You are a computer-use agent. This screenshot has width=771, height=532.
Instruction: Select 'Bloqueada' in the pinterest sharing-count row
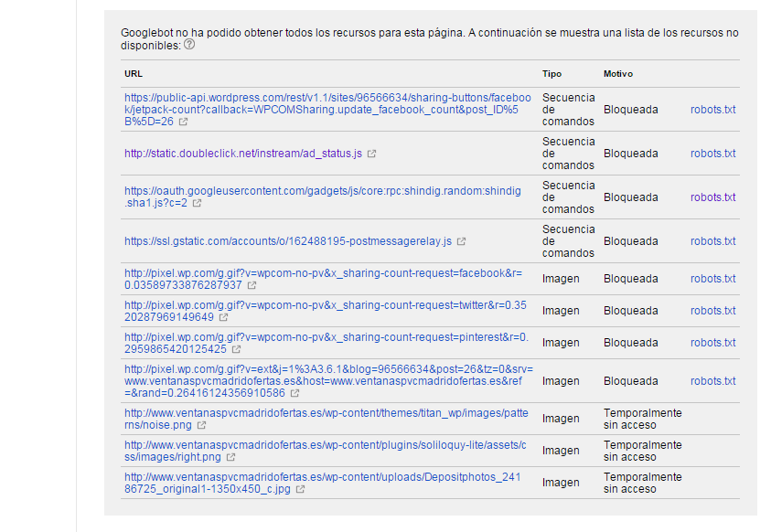(x=631, y=343)
